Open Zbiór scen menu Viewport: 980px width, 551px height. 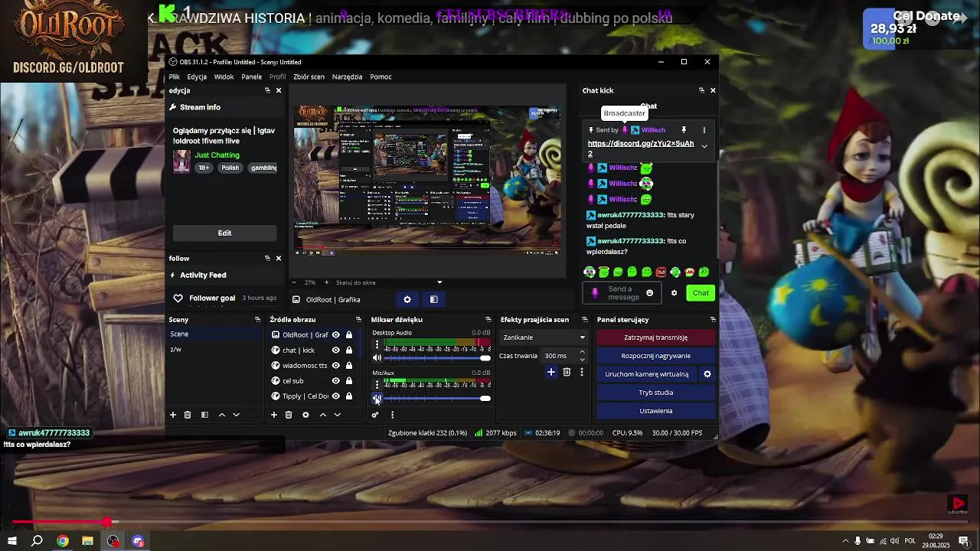(309, 77)
